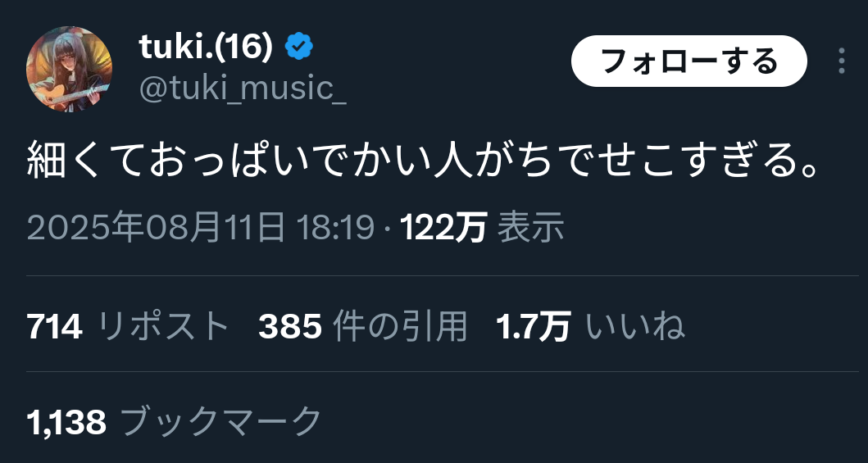Viewport: 868px width, 463px height.
Task: Click the 表示 views label
Action: coord(530,227)
